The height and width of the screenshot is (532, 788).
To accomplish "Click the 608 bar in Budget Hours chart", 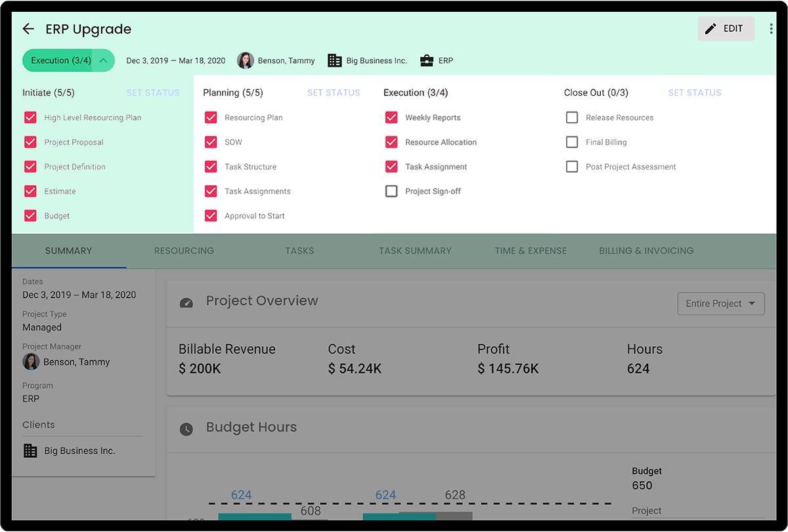I will pyautogui.click(x=311, y=521).
